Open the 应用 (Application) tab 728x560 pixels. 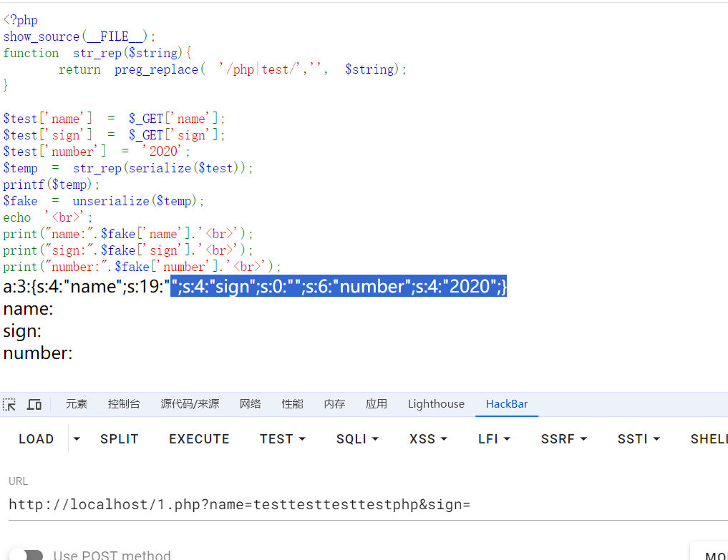(x=376, y=404)
